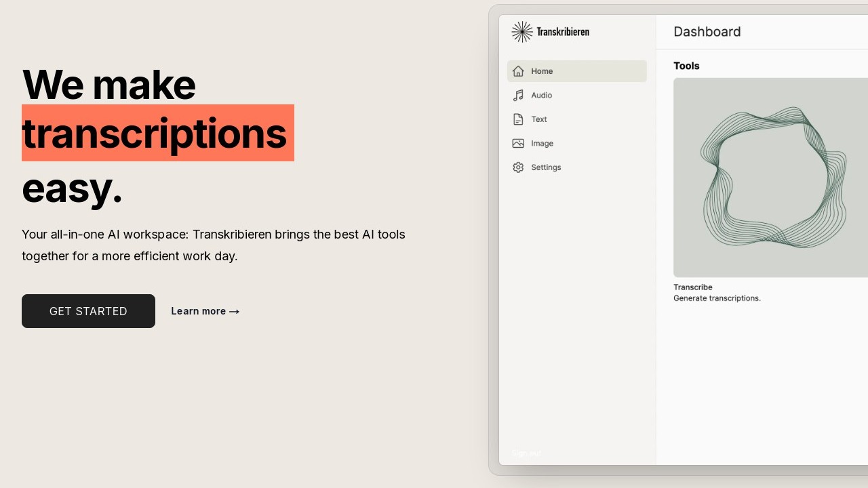The width and height of the screenshot is (868, 488).
Task: Click the arrow next to Learn more
Action: click(x=235, y=312)
